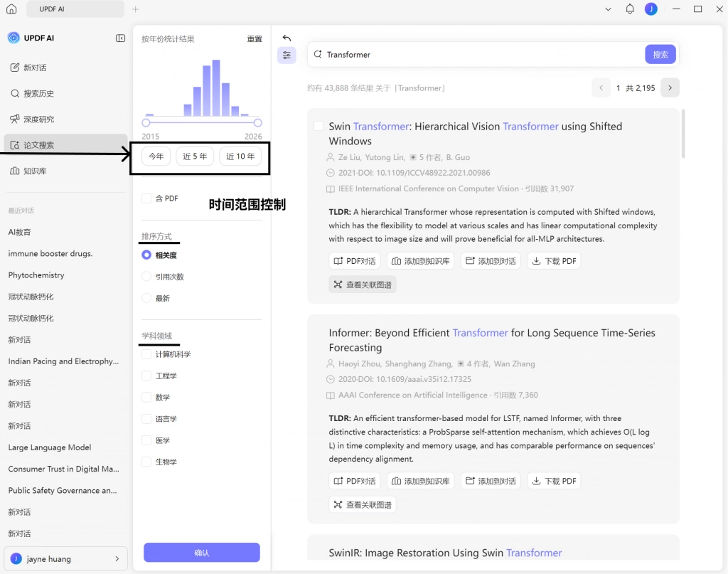Click the back arrow above the filter icon
The width and height of the screenshot is (728, 574).
[x=287, y=38]
